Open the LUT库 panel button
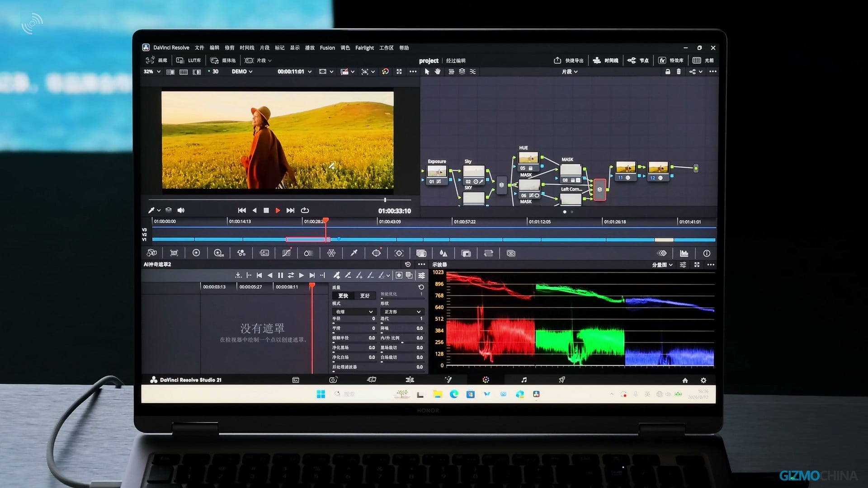 click(189, 61)
